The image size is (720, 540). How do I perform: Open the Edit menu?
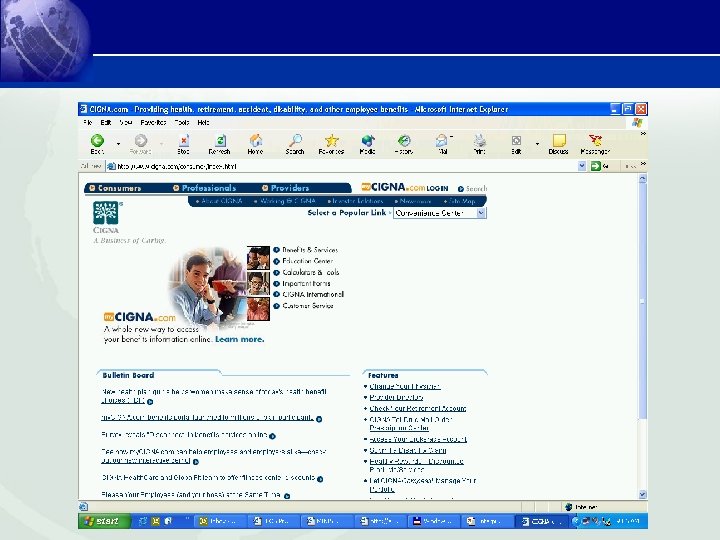[106, 123]
